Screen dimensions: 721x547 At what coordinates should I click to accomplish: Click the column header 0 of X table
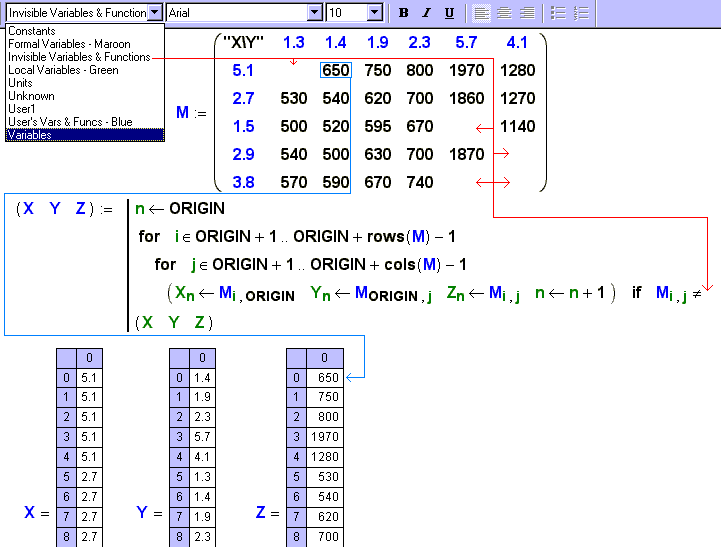pos(89,358)
